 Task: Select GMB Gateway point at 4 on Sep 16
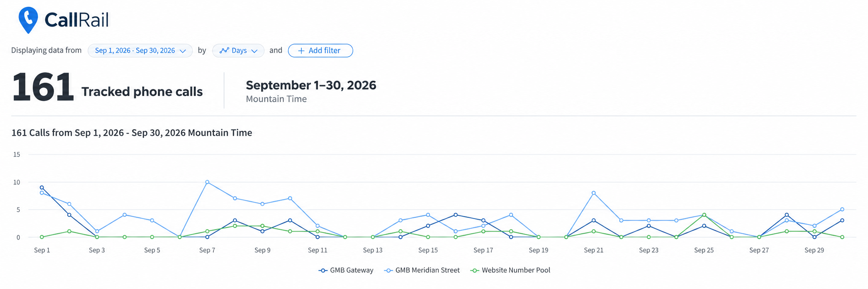[x=456, y=215]
